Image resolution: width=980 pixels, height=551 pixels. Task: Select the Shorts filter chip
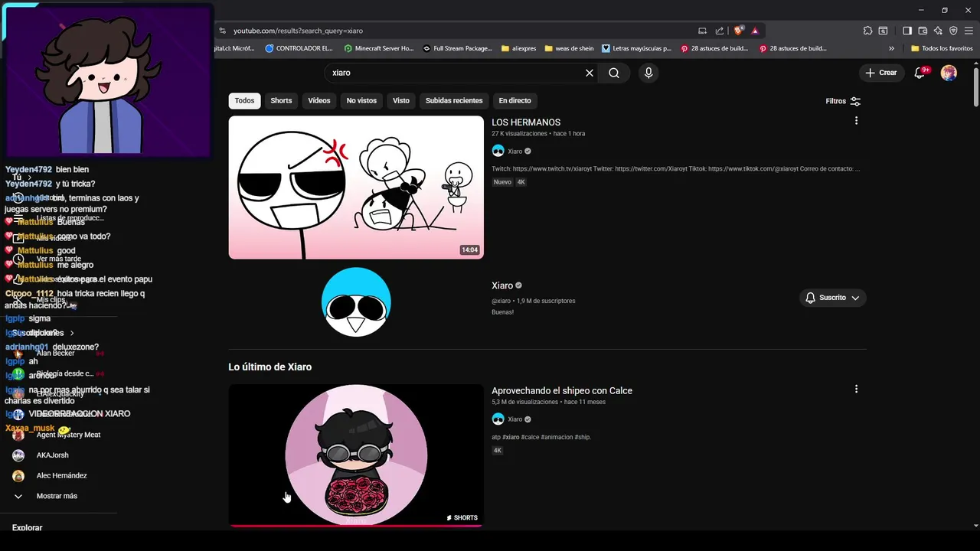pos(281,101)
